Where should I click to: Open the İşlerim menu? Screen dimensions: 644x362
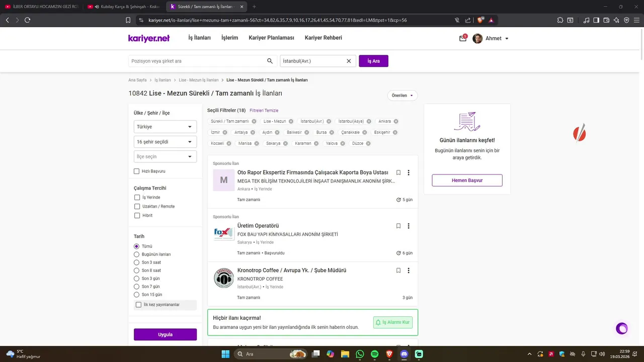[229, 38]
